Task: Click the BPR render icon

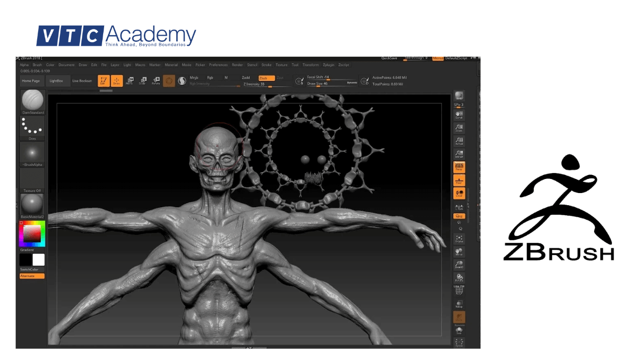Action: [x=459, y=96]
